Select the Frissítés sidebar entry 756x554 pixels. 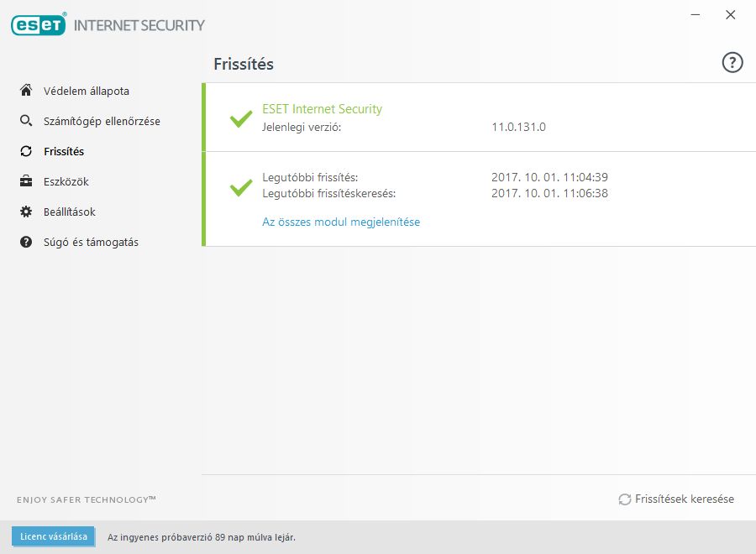pyautogui.click(x=64, y=151)
